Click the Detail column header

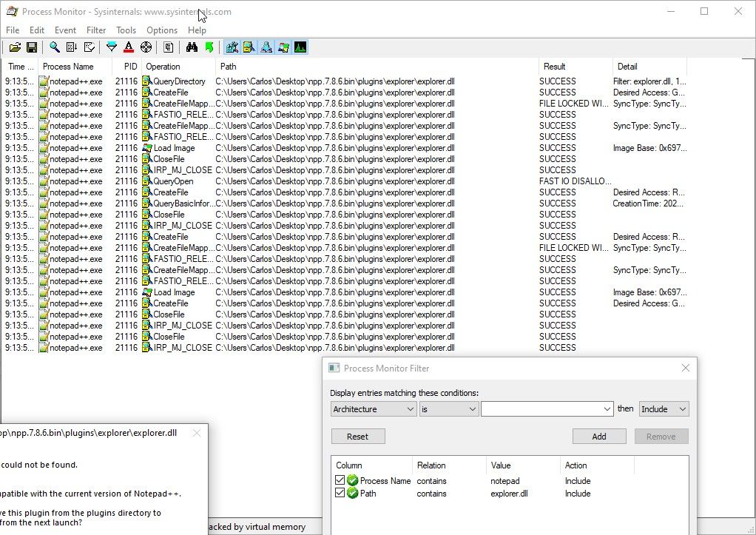click(x=650, y=67)
